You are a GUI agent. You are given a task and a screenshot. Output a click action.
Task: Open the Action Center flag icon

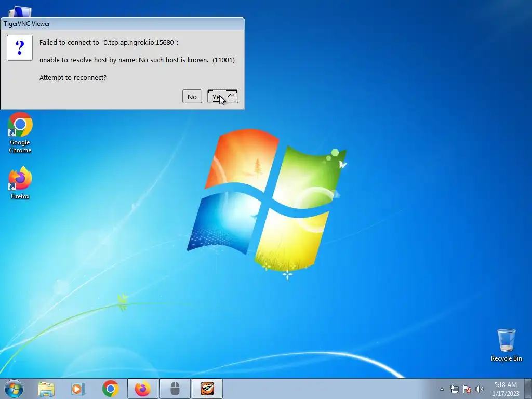point(467,389)
